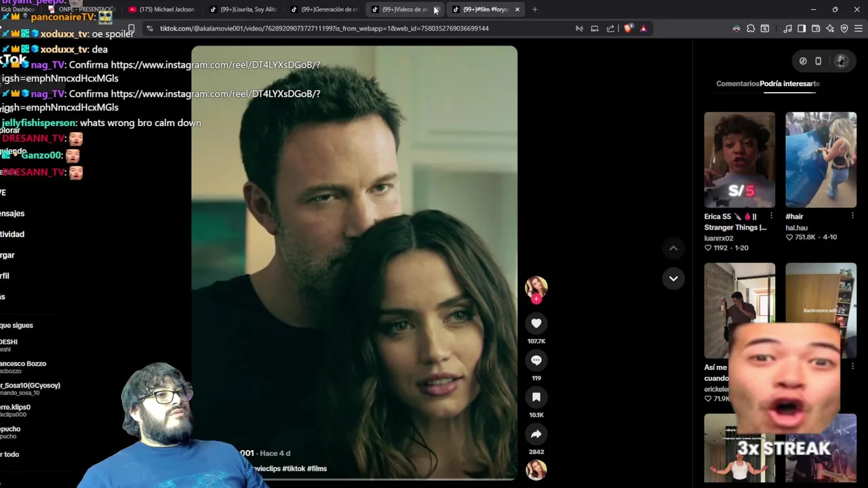Open the Actividad sidebar item
The height and width of the screenshot is (488, 868).
pyautogui.click(x=12, y=235)
